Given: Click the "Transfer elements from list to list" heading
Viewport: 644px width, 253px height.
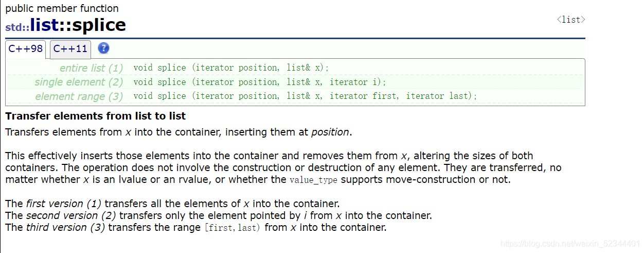Looking at the screenshot, I should [96, 116].
